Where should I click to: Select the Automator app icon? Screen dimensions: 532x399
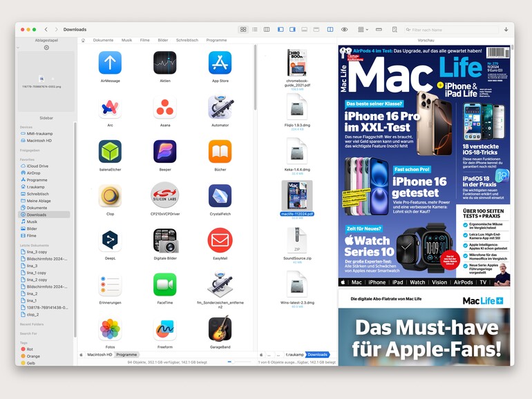(x=220, y=107)
